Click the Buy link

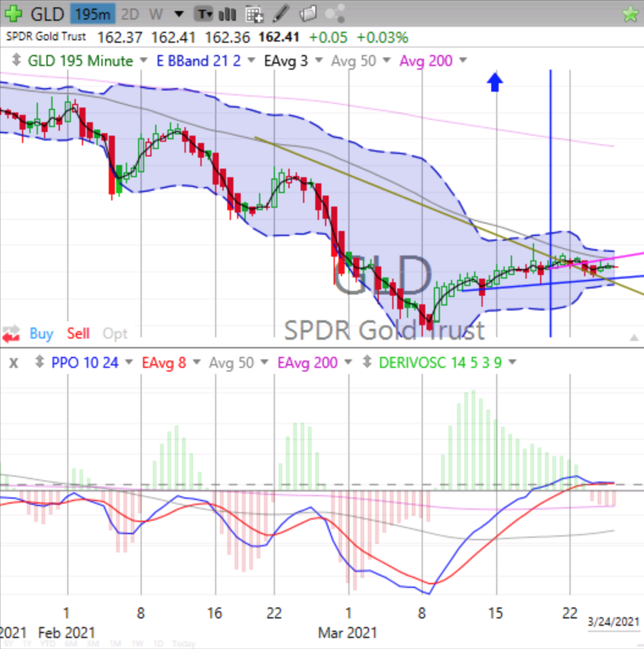coord(40,334)
